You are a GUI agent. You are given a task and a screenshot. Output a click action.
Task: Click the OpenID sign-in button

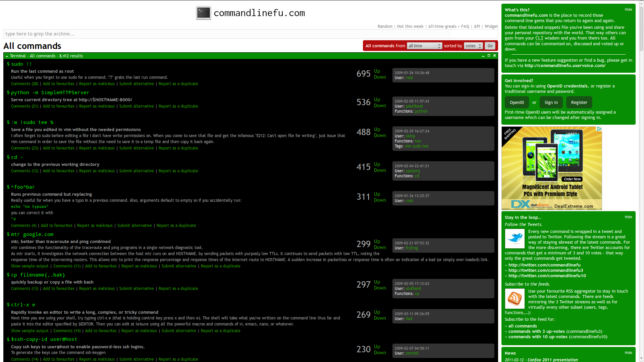point(517,103)
